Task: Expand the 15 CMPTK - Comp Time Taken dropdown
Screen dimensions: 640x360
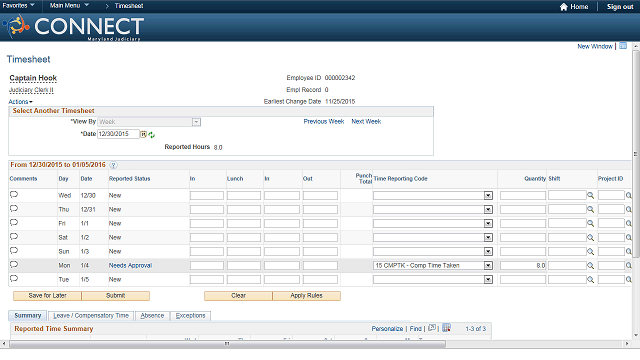Action: point(488,266)
